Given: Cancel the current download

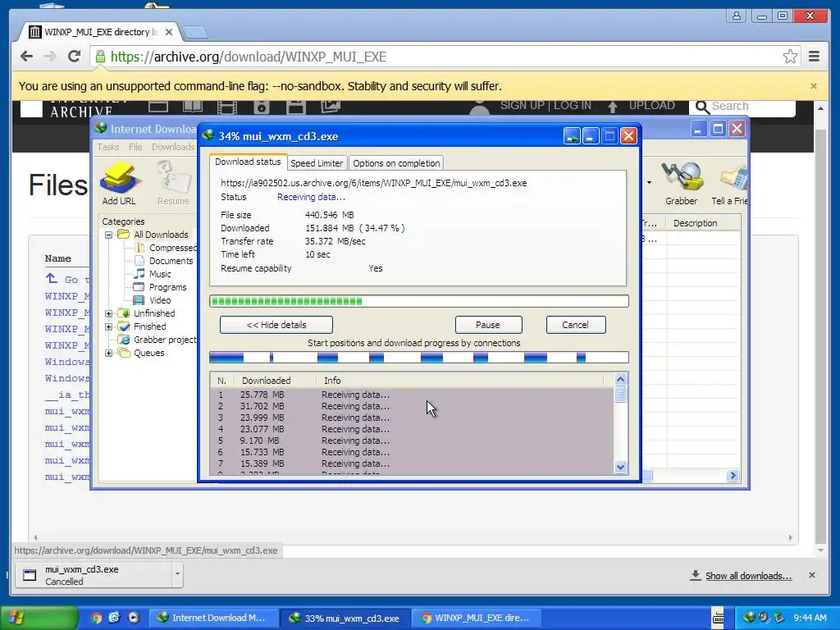Looking at the screenshot, I should coord(575,325).
